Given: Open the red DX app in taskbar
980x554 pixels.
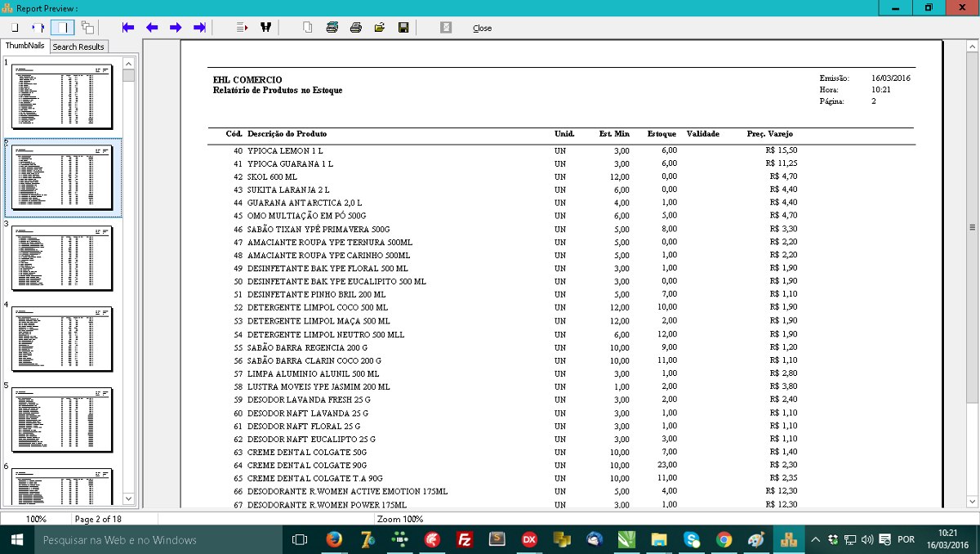Looking at the screenshot, I should [529, 539].
